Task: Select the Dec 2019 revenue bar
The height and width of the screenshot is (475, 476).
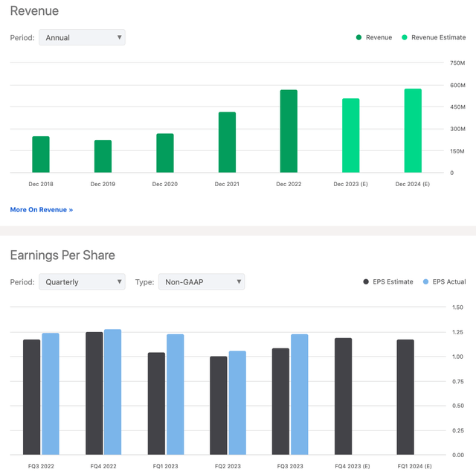Action: tap(103, 156)
